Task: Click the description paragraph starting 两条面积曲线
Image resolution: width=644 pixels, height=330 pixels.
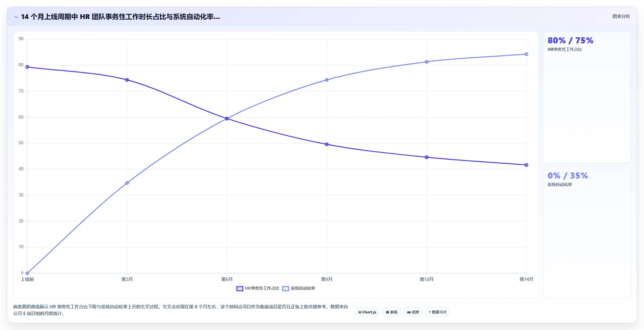Action: [x=181, y=310]
